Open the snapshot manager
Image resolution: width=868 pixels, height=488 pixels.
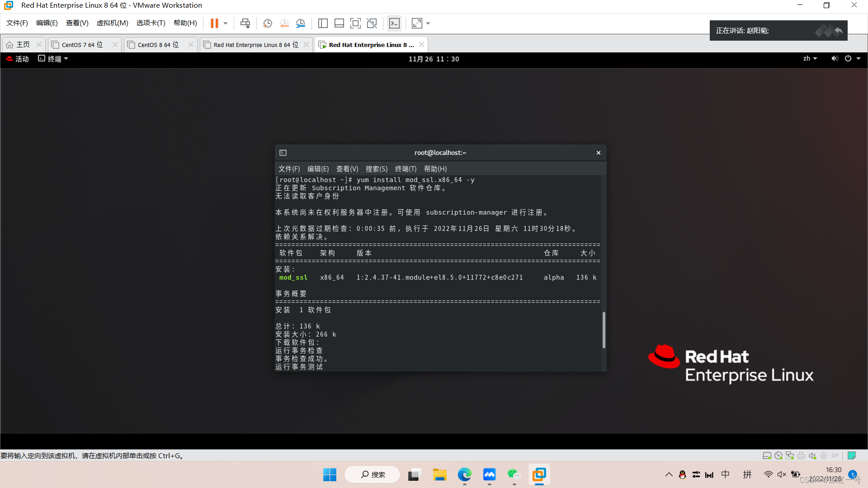click(x=301, y=23)
